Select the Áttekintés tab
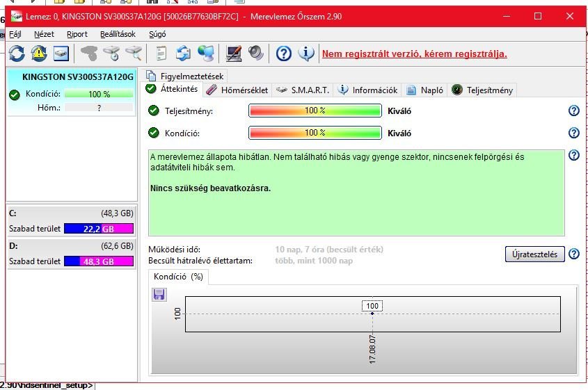The height and width of the screenshot is (390, 588). point(173,89)
